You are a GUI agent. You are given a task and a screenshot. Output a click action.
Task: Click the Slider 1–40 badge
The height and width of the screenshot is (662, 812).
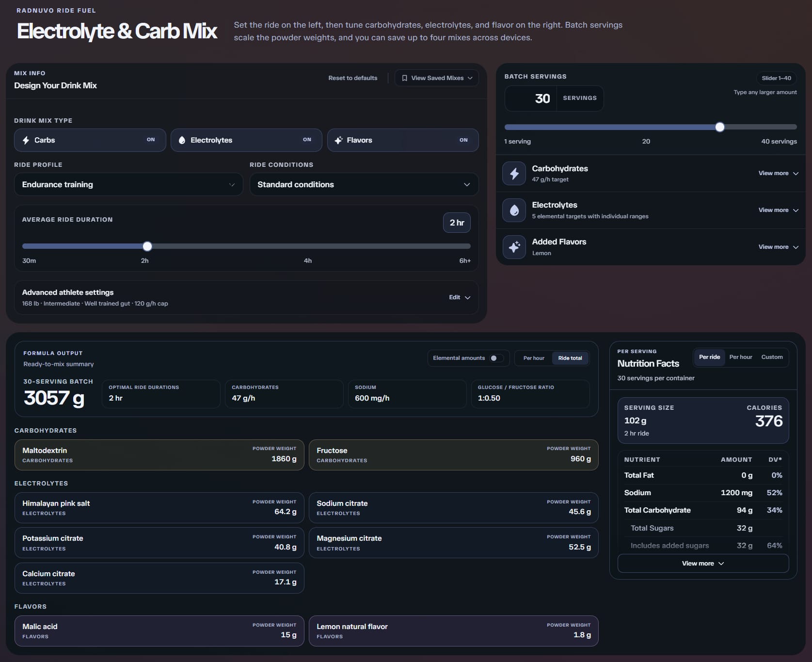[x=776, y=78]
